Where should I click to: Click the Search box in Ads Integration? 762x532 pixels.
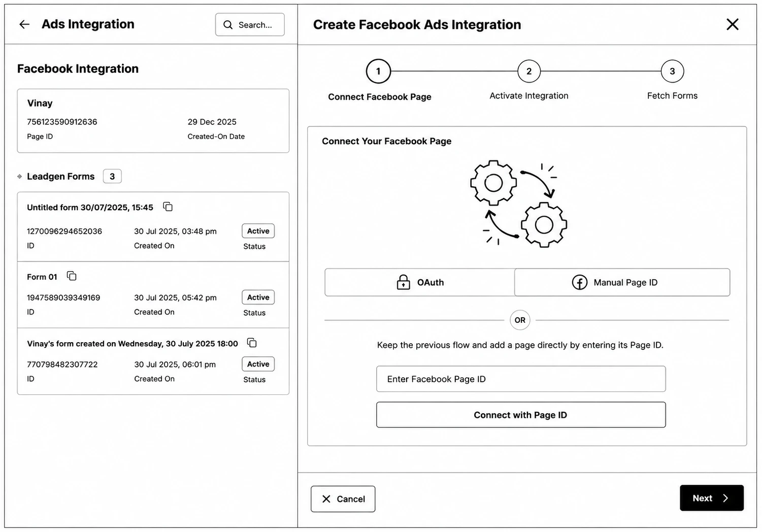click(x=250, y=24)
